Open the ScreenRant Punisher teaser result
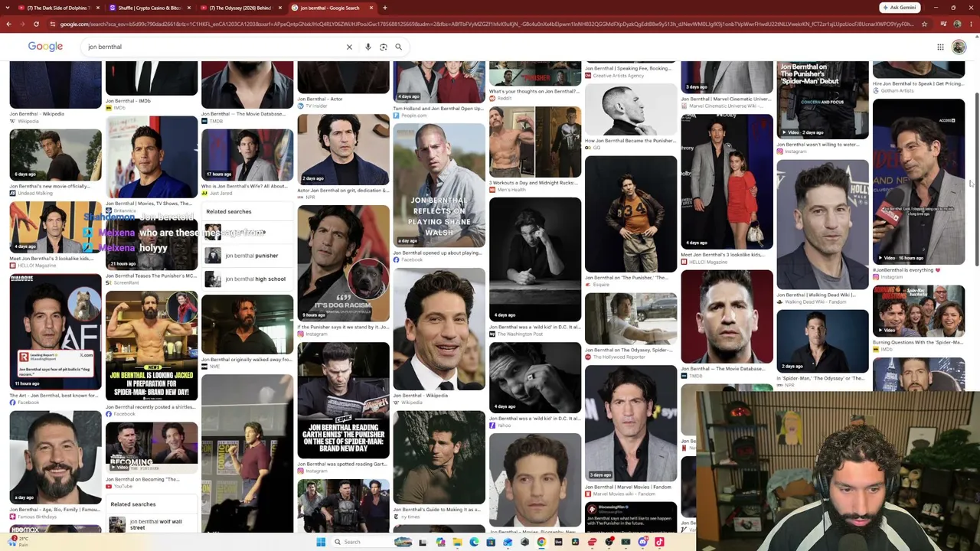This screenshot has height=551, width=980. pyautogui.click(x=151, y=275)
